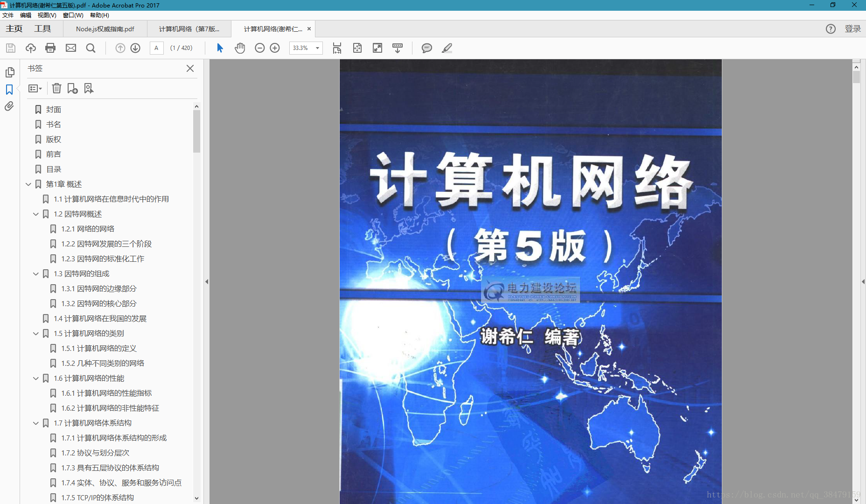Screen dimensions: 866x504
Task: Close the 书签 bookmarks panel
Action: point(190,69)
